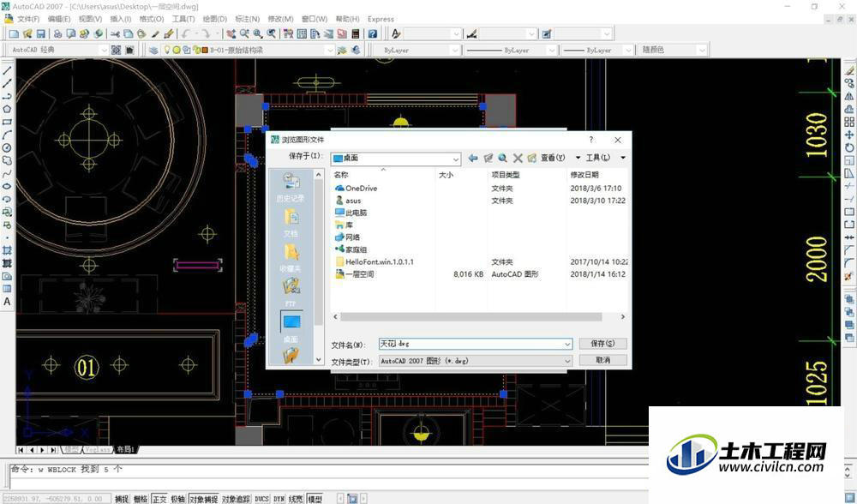The width and height of the screenshot is (857, 504).
Task: Select the Move modify tool
Action: [849, 135]
